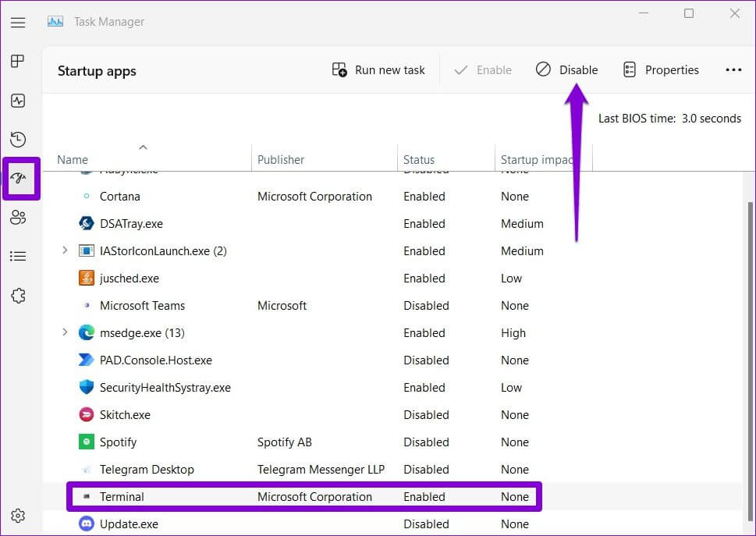The height and width of the screenshot is (536, 756).
Task: Click Low impact cell for jusched.exe
Action: pos(511,278)
